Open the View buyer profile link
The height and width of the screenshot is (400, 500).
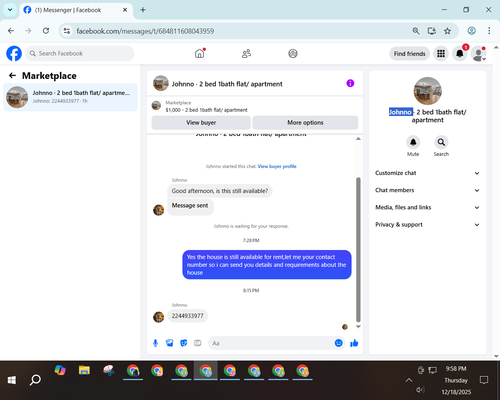(x=277, y=166)
